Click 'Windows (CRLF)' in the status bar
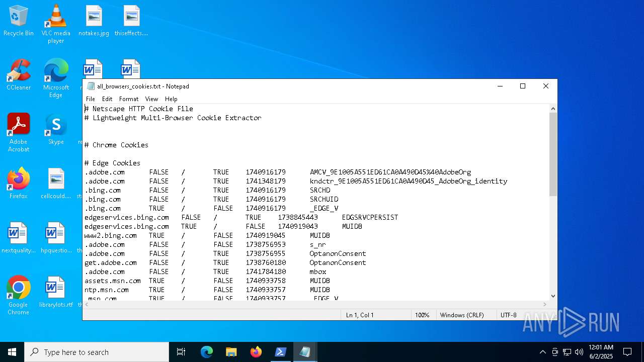 tap(462, 315)
